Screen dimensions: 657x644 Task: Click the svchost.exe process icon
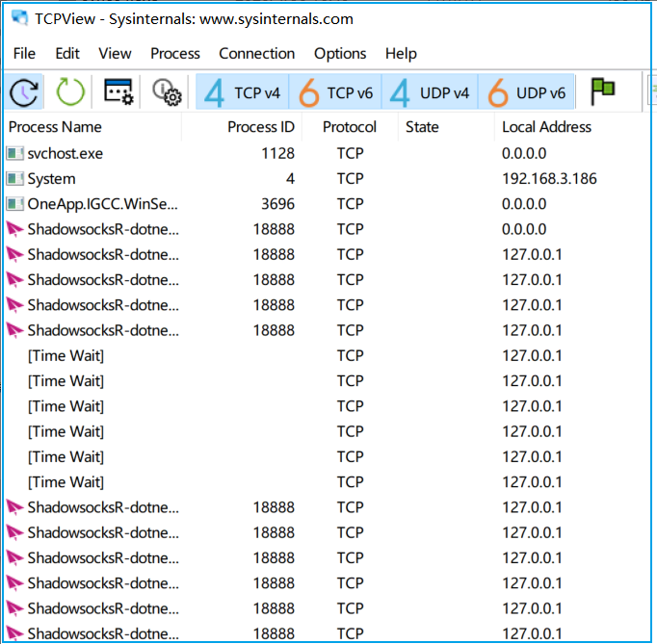point(15,153)
